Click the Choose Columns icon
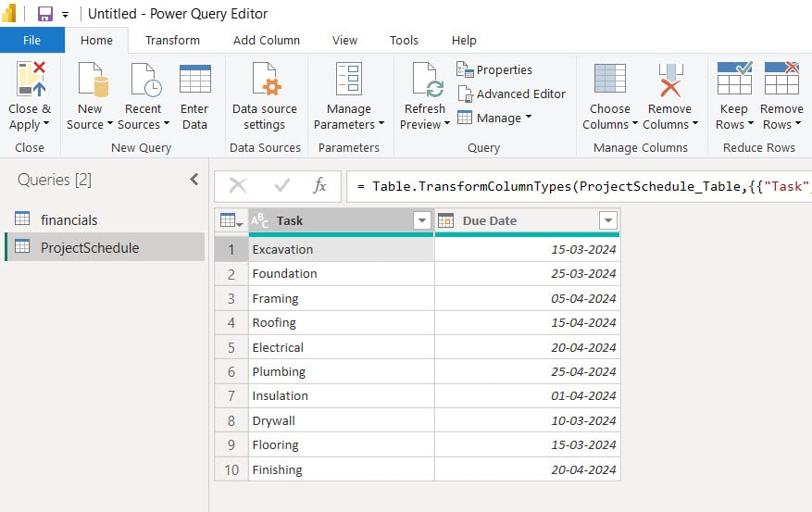Screen dimensions: 812x512 coord(609,78)
